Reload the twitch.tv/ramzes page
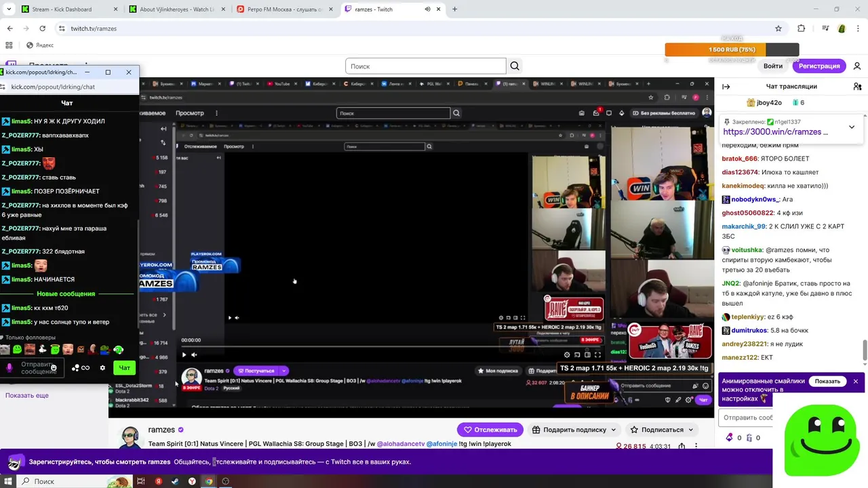This screenshot has height=488, width=868. (x=42, y=28)
